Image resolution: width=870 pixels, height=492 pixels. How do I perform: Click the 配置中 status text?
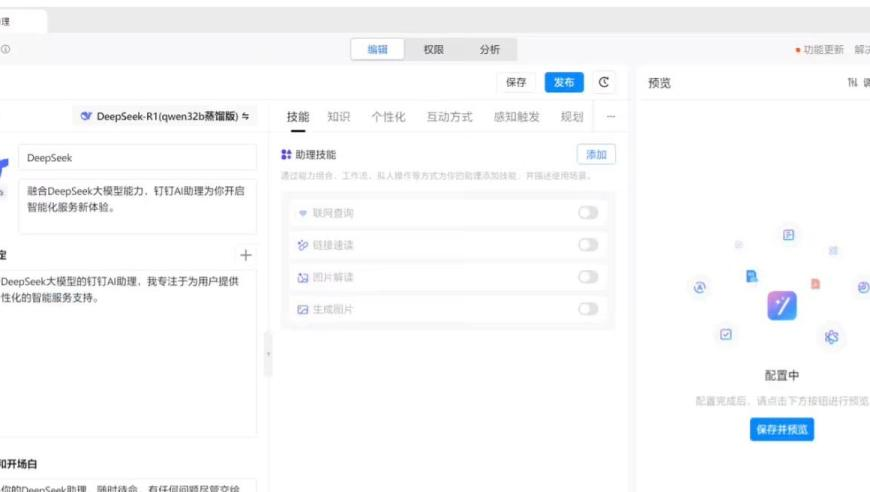tap(782, 376)
